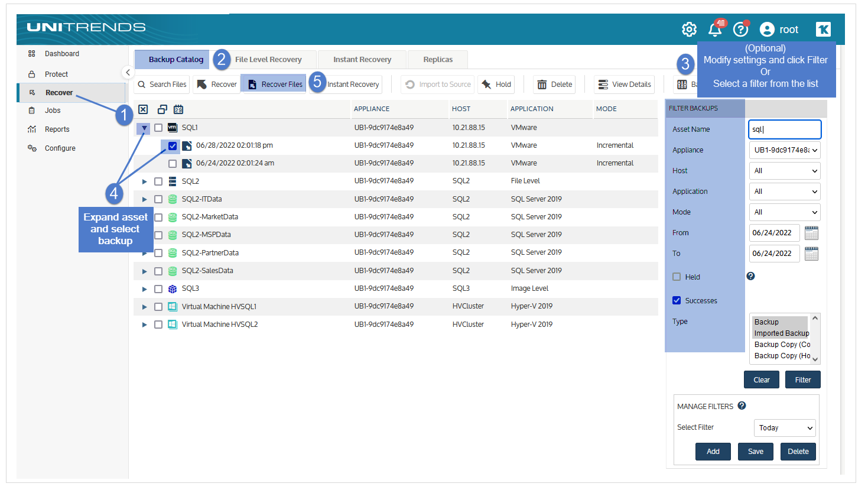
Task: Check the 06/24/2022 02:01:24 am backup checkbox
Action: (173, 164)
